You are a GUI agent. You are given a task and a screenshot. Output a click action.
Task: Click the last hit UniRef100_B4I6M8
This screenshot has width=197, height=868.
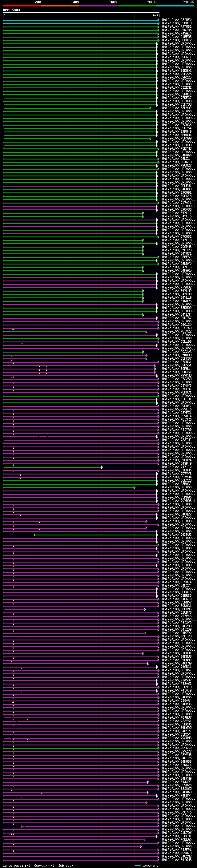pos(176,860)
